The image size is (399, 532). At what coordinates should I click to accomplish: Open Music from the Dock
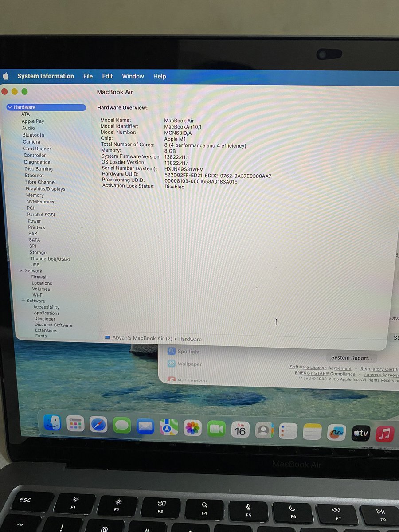tap(384, 433)
